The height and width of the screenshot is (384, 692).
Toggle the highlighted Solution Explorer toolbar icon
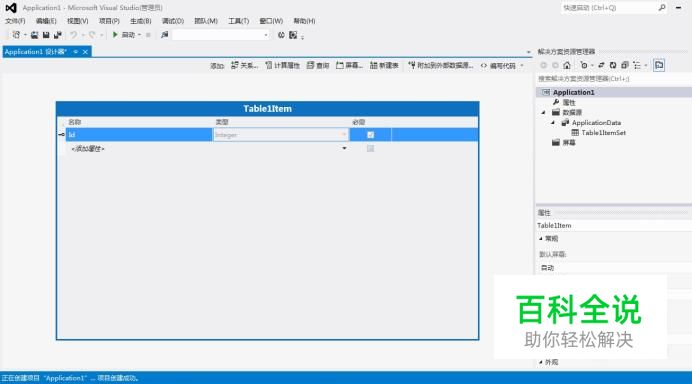[x=659, y=65]
